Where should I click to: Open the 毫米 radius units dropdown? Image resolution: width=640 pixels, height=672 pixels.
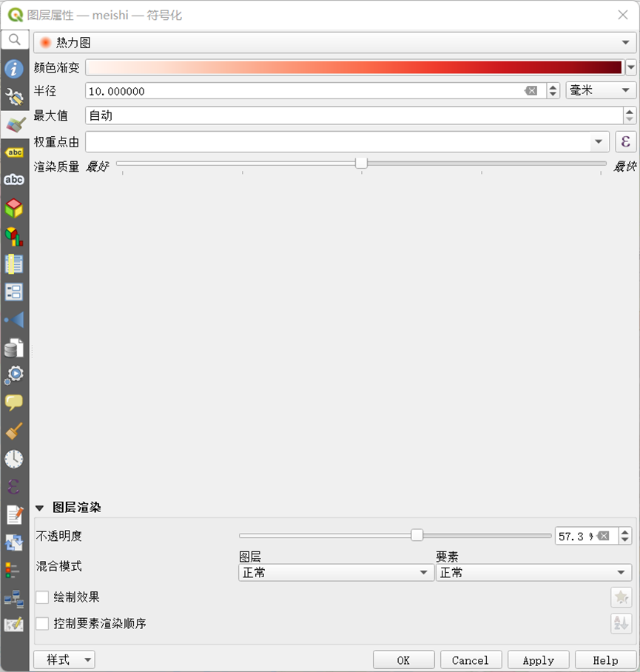(601, 90)
